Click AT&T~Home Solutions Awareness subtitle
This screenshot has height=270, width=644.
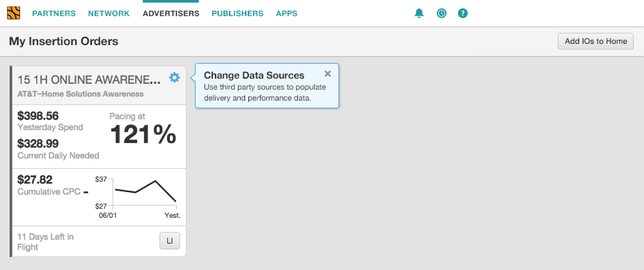coord(80,94)
